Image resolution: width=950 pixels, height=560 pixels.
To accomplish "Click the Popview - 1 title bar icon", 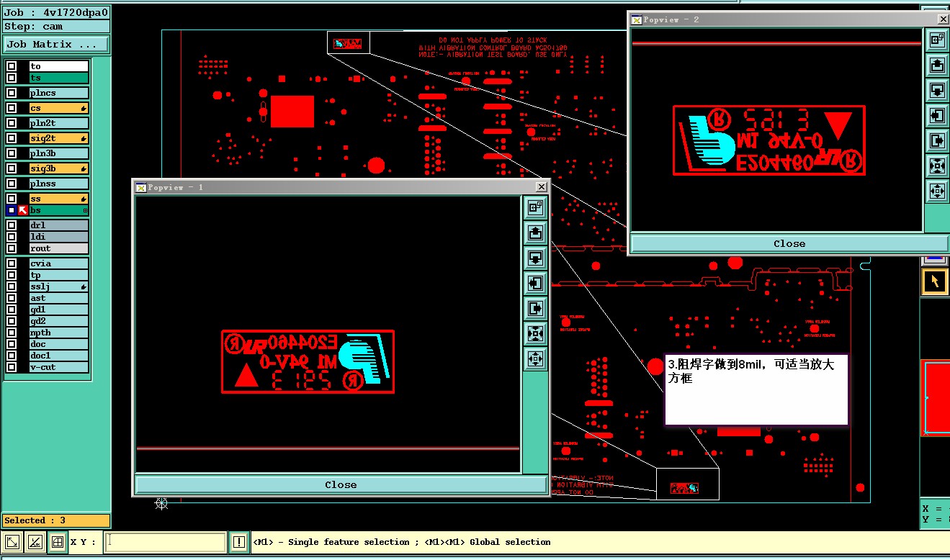I will [140, 187].
